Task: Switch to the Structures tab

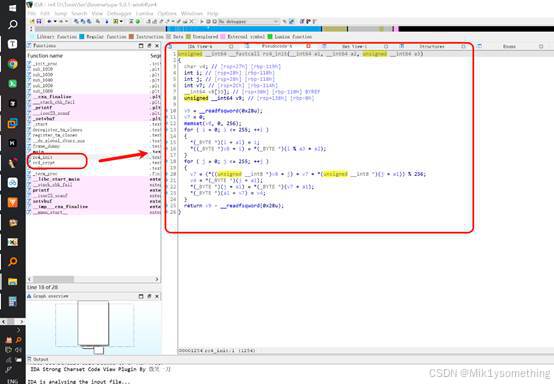Action: 431,46
